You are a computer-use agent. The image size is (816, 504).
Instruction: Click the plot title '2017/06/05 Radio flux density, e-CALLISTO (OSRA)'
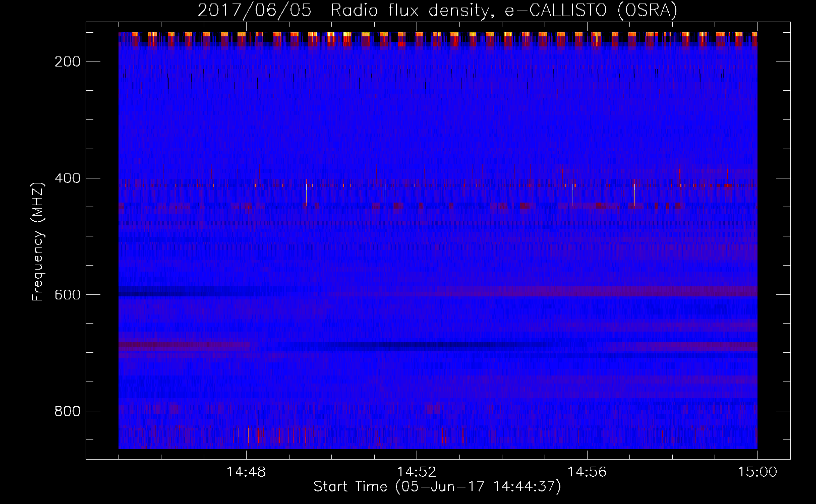437,11
